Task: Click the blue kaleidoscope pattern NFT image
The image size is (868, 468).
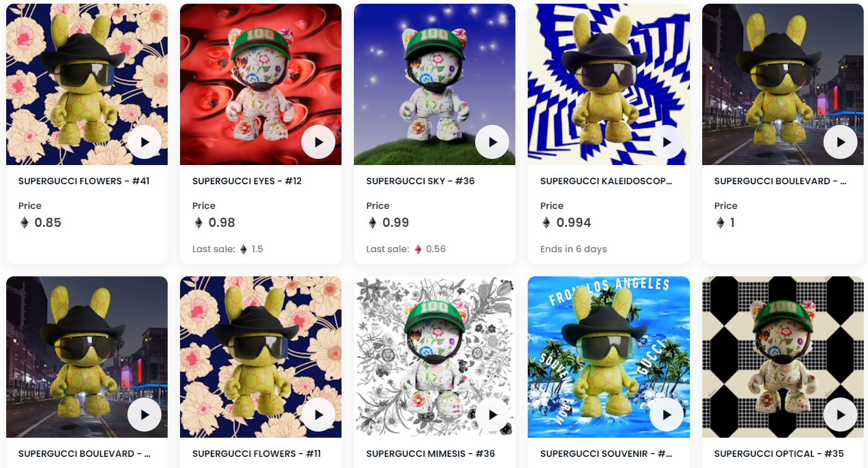Action: tap(608, 84)
